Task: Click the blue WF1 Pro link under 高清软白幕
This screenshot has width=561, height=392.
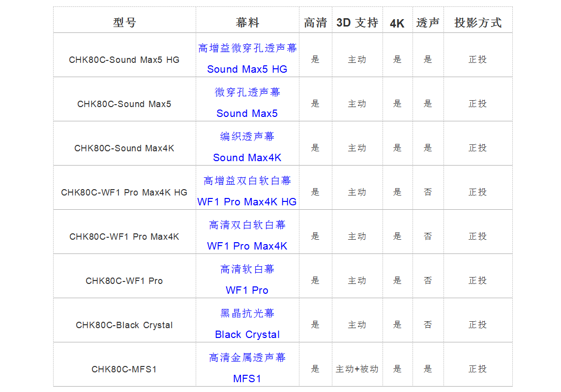Action: tap(247, 290)
